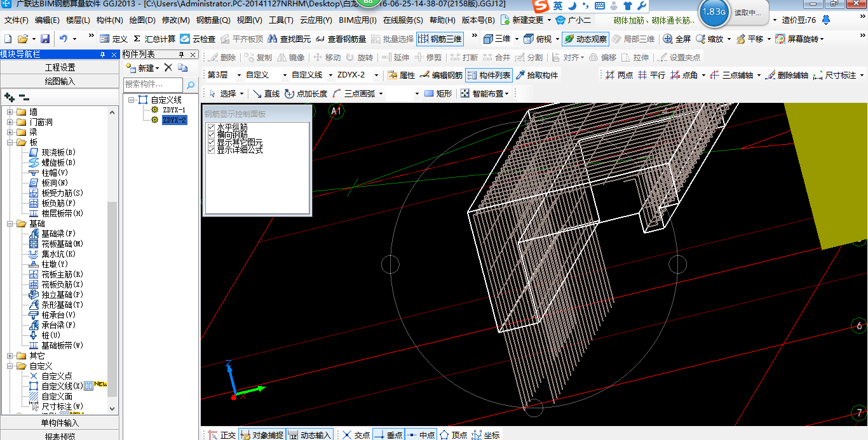Open the 文件(F) menu

[16, 20]
